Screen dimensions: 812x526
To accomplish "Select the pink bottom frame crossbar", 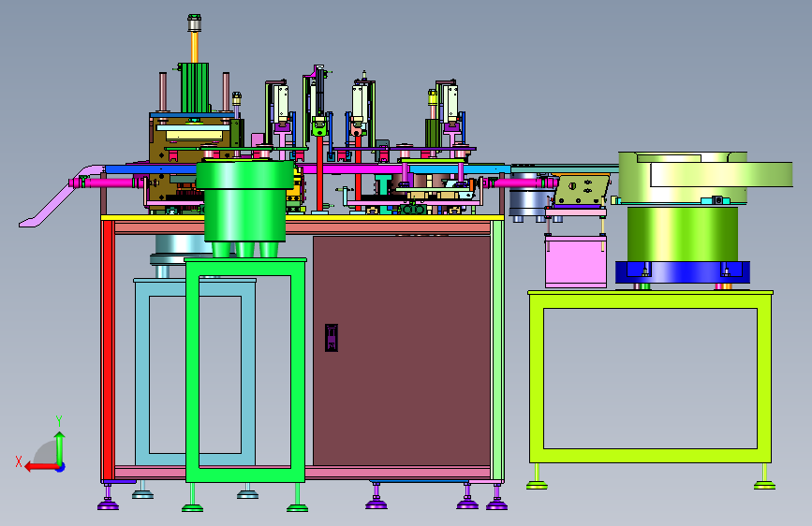I will pyautogui.click(x=397, y=472).
